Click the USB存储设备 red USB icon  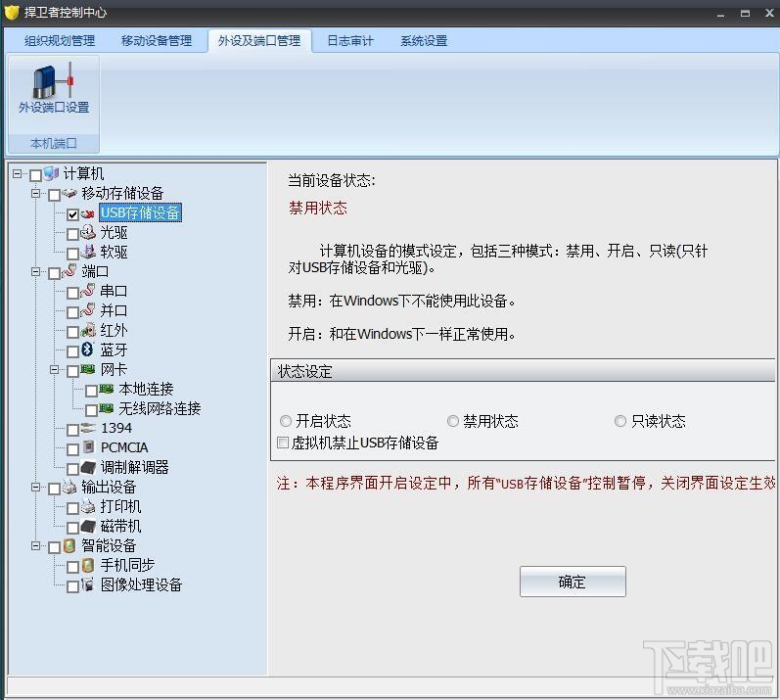88,213
